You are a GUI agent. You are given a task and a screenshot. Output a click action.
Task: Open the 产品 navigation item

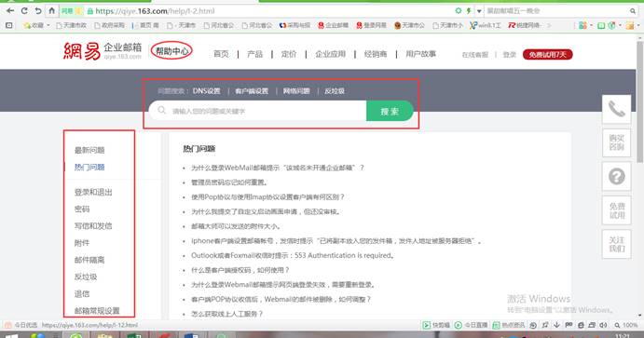pos(254,54)
